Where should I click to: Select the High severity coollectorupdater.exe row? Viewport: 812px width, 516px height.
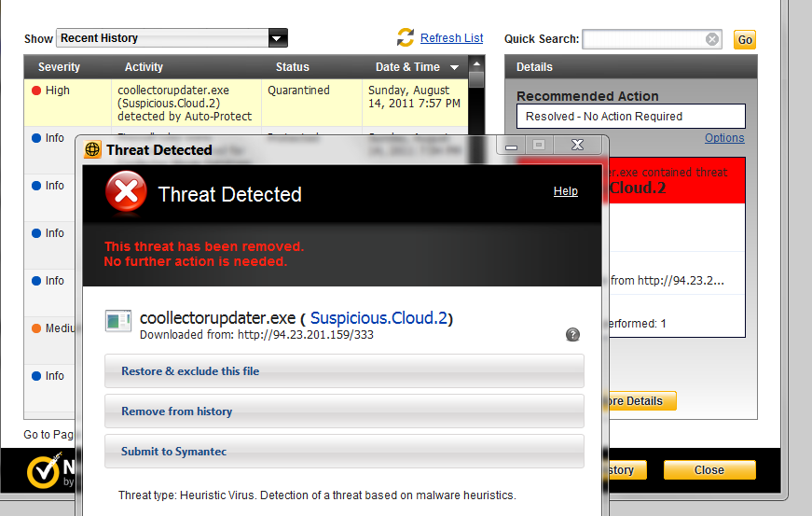pyautogui.click(x=246, y=103)
